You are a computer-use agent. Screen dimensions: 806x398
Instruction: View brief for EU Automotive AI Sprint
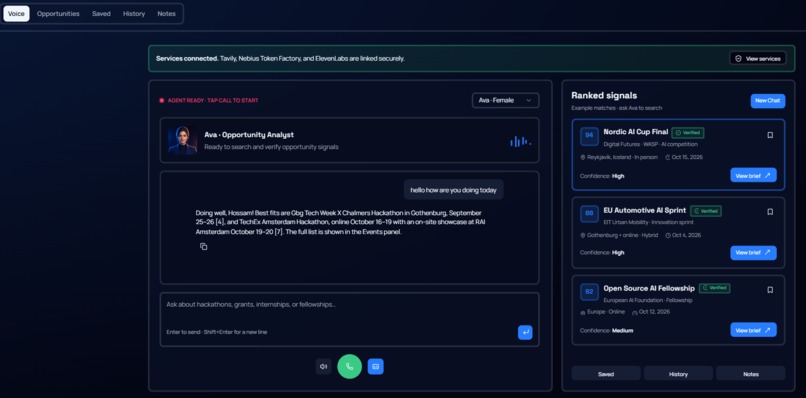point(753,252)
